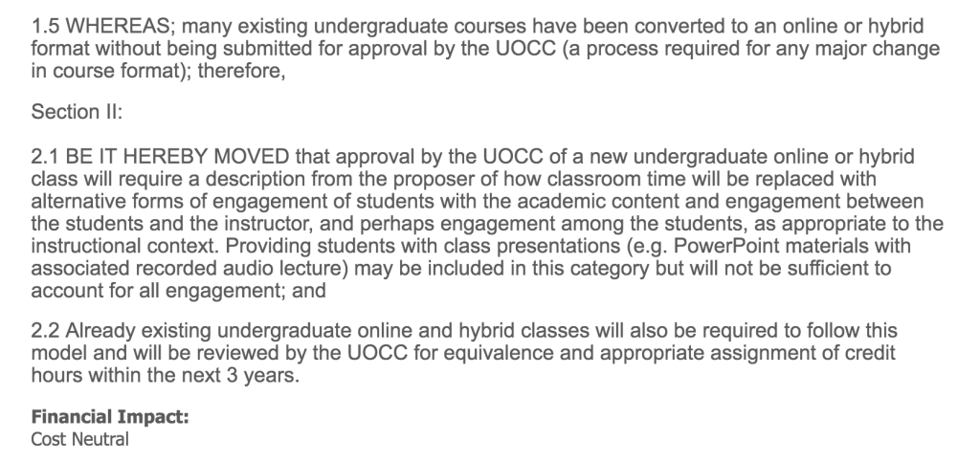This screenshot has width=980, height=462.
Task: Click "recorded audio lecture" in paragraph 2.1
Action: pos(242,269)
